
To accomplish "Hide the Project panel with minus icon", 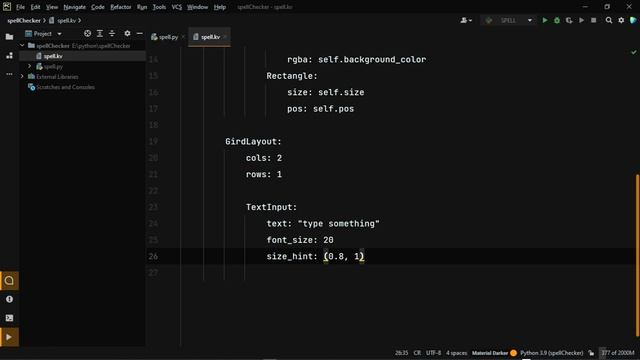I will click(x=140, y=33).
